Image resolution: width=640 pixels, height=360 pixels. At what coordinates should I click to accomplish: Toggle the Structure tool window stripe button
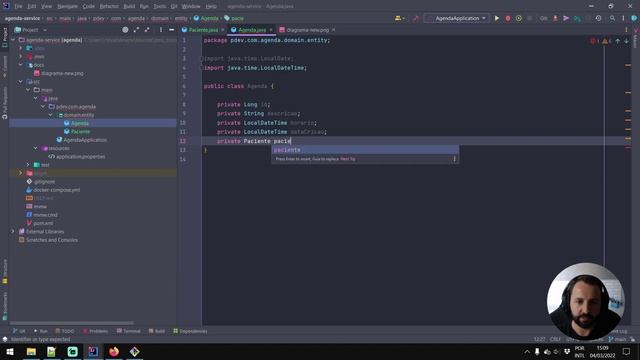click(4, 271)
